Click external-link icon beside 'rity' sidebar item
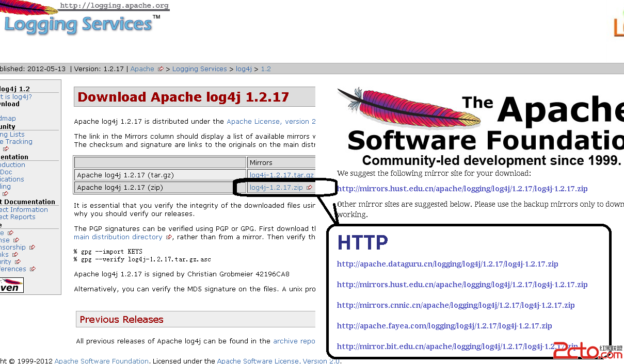624x364 pixels. [x=18, y=262]
